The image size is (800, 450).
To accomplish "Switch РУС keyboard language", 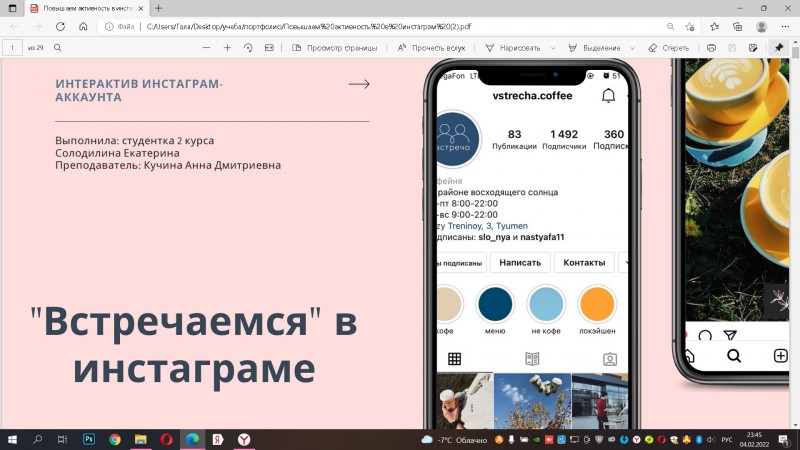I will [727, 440].
